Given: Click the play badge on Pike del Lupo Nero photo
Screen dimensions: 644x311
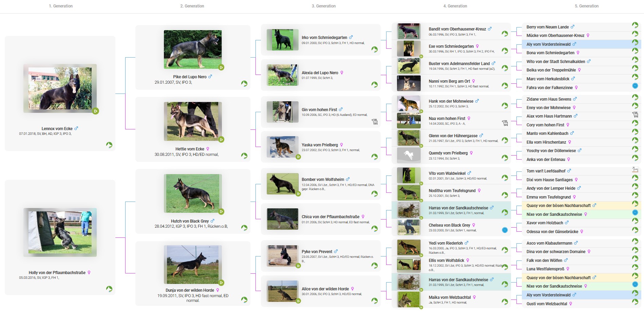Looking at the screenshot, I should point(221,67).
